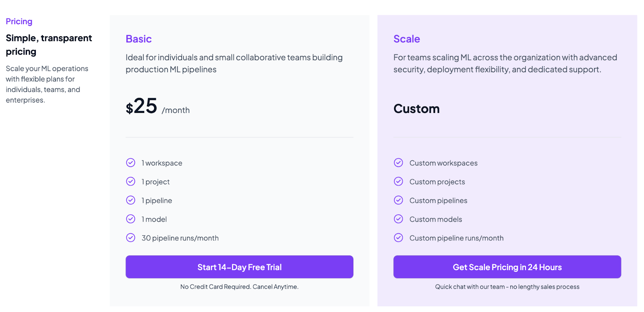Click the checkmark icon beside 1 pipeline
Viewport: 644px width, 312px height.
tap(131, 200)
